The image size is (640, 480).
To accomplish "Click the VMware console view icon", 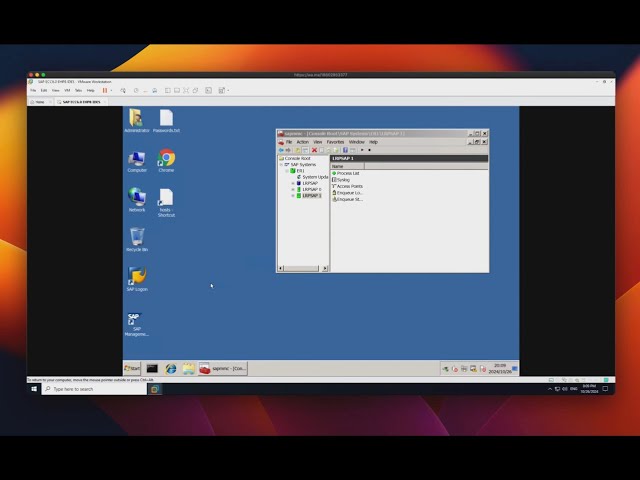I will (209, 90).
